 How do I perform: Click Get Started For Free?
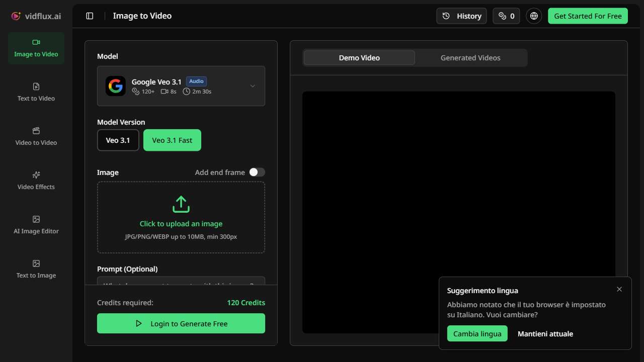(587, 16)
